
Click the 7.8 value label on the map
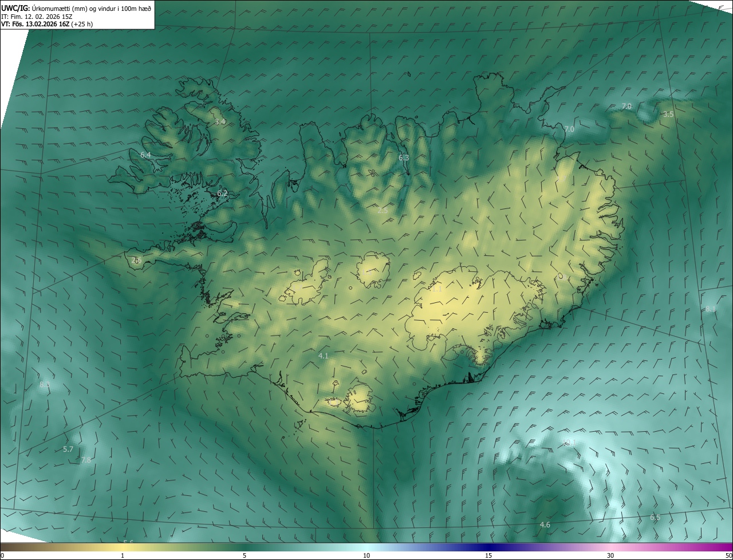[86, 460]
